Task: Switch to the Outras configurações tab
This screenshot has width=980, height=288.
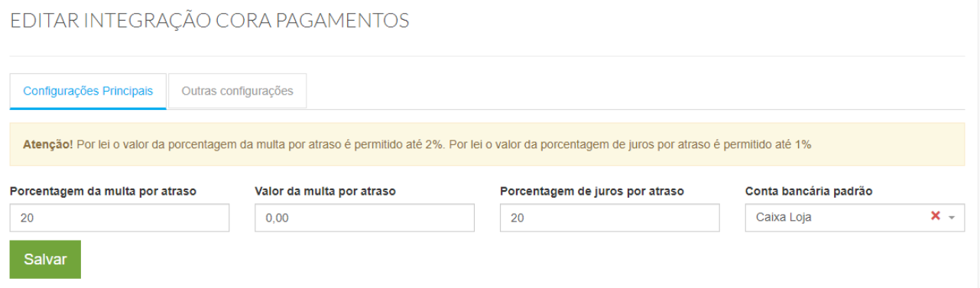Action: point(237,91)
